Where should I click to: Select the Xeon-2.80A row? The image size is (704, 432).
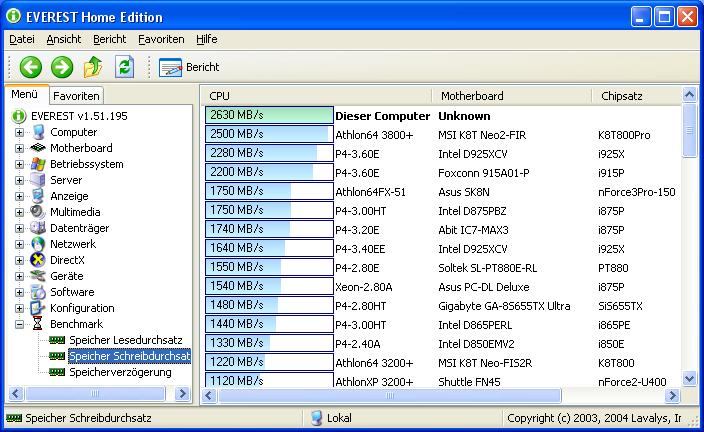click(442, 287)
